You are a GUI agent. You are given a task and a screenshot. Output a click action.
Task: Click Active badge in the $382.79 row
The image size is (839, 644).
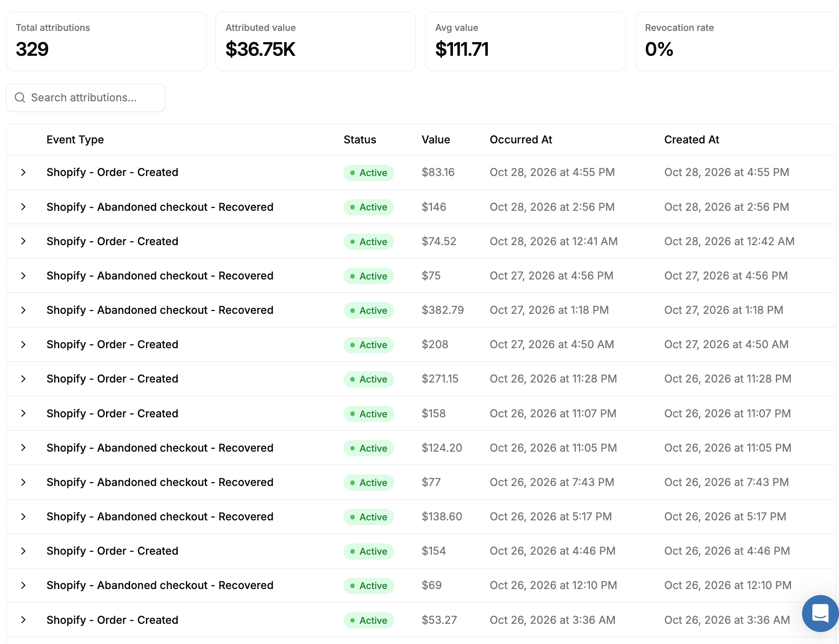pos(369,310)
